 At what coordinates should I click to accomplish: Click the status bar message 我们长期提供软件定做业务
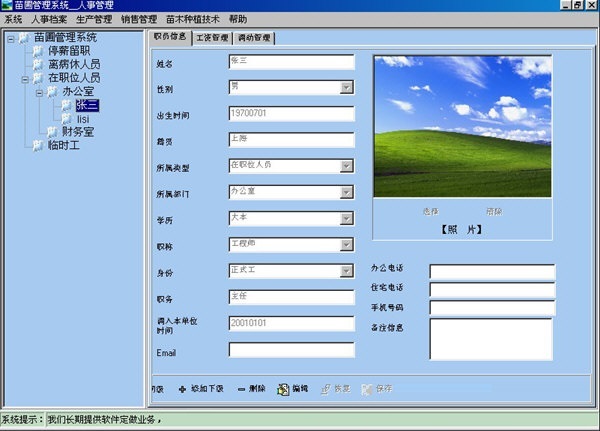coord(104,420)
